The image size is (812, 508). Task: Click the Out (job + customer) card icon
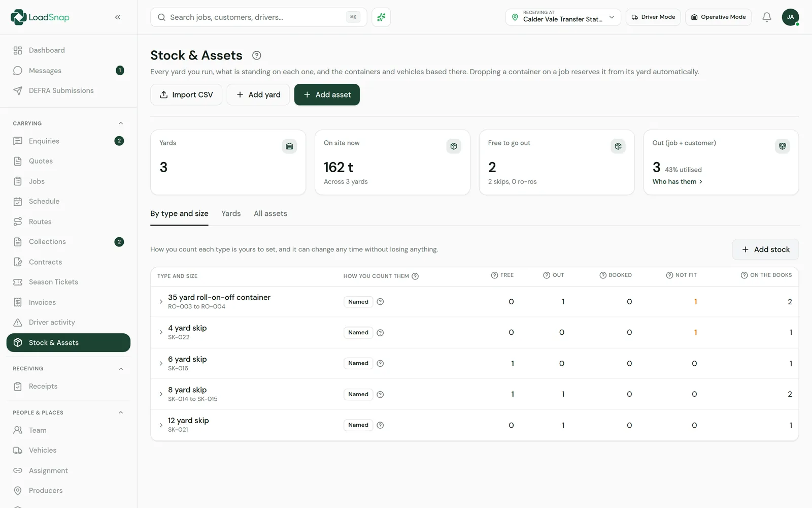pyautogui.click(x=783, y=146)
